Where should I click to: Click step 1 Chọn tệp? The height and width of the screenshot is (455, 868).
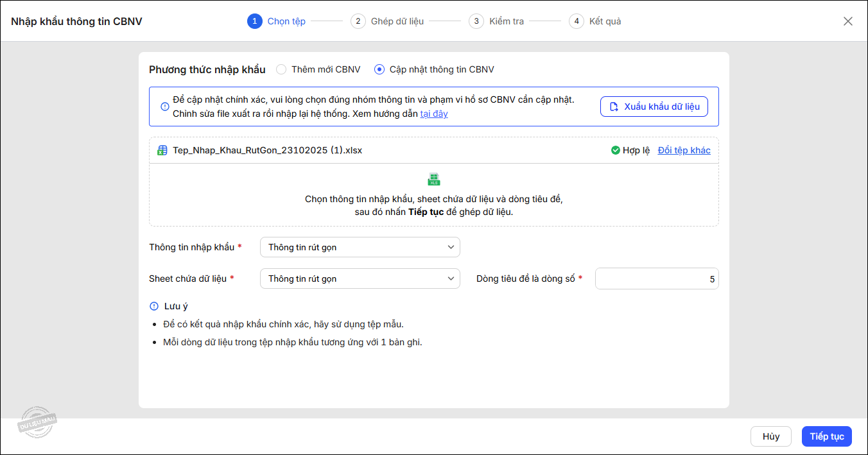pyautogui.click(x=277, y=21)
